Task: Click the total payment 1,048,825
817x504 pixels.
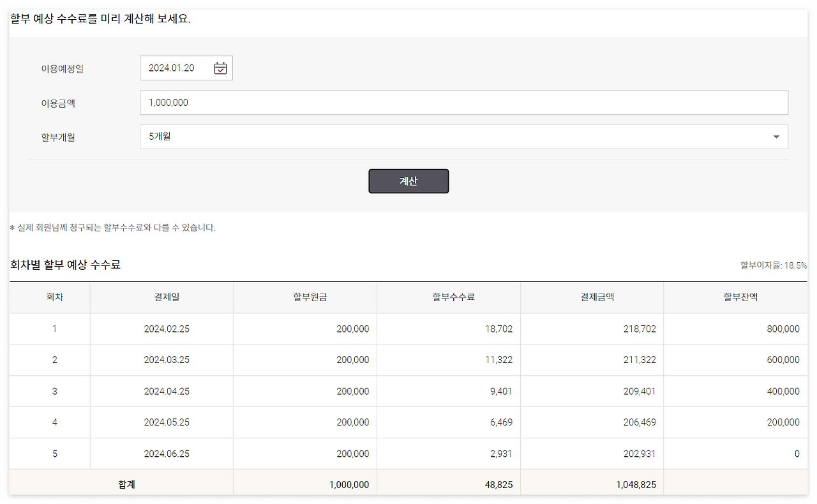Action: [636, 485]
